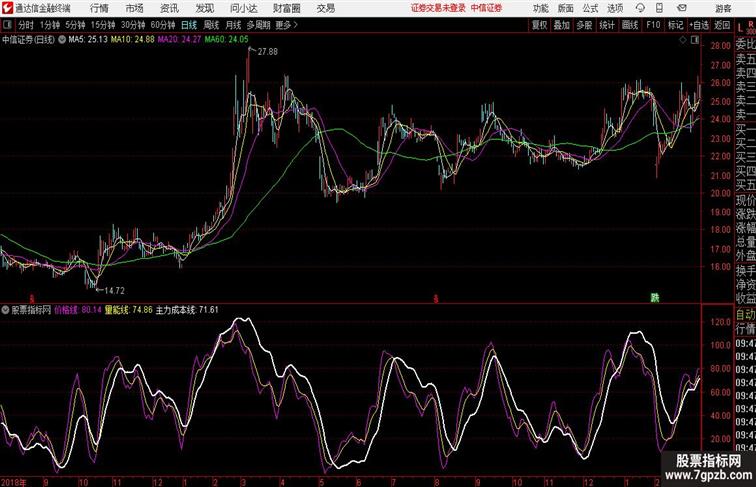Select the 月线 monthly tab
The height and width of the screenshot is (487, 756).
[233, 25]
